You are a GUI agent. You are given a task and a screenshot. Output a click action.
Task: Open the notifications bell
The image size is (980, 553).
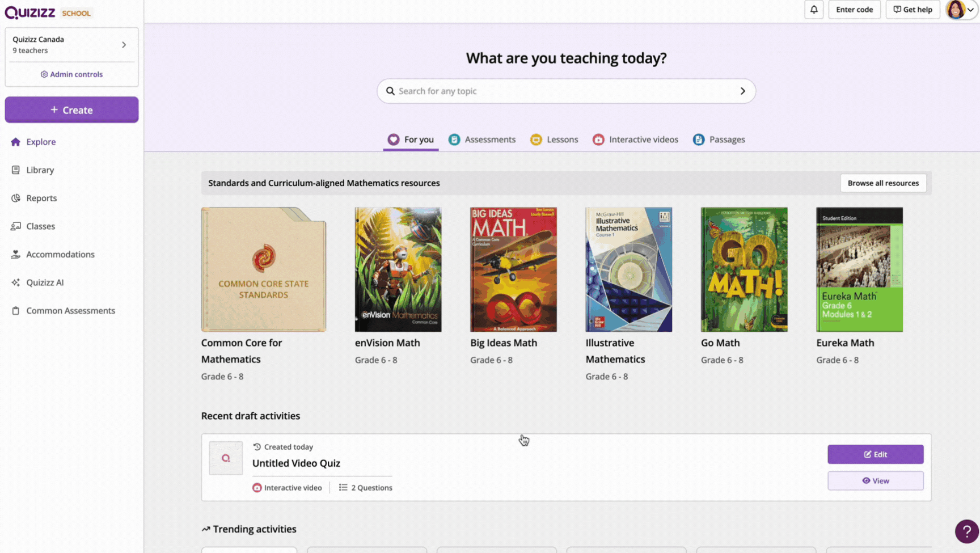point(814,10)
